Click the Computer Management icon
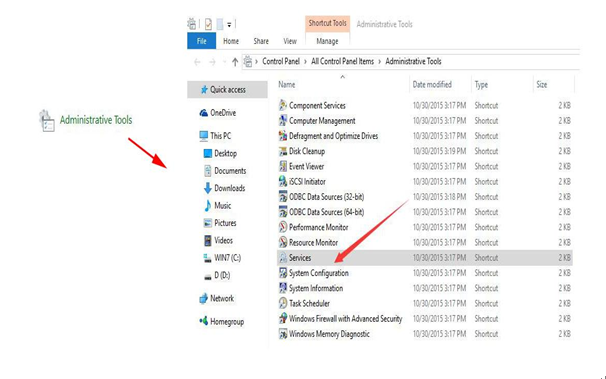This screenshot has height=379, width=606. pos(283,121)
